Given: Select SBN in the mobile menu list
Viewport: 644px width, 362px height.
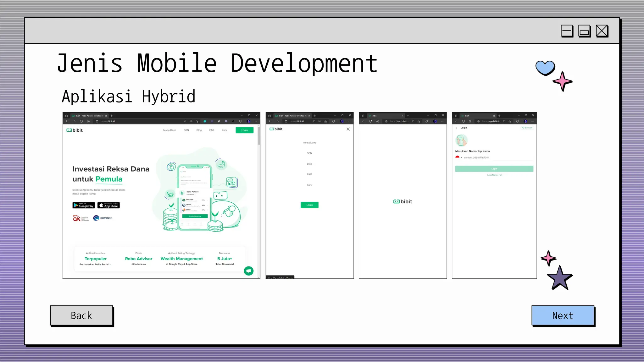Looking at the screenshot, I should coord(309,153).
